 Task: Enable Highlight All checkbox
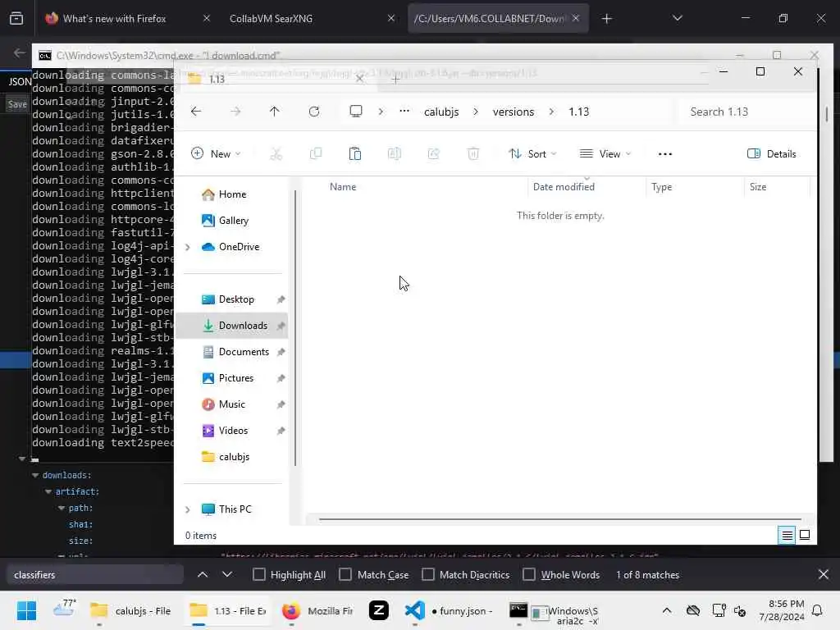[x=258, y=575]
